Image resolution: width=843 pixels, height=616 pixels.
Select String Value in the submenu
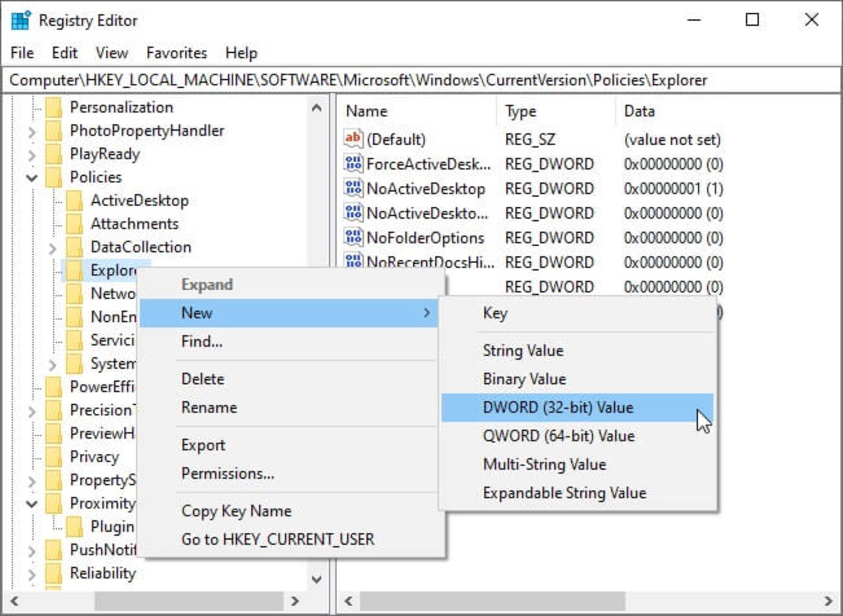click(x=577, y=351)
